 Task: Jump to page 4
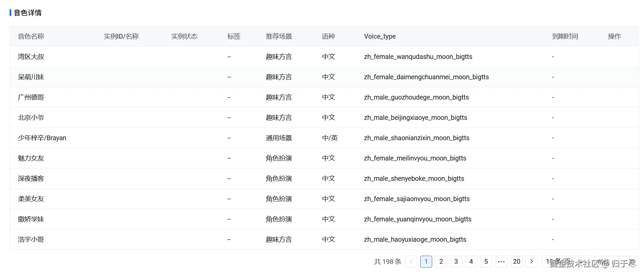(471, 262)
